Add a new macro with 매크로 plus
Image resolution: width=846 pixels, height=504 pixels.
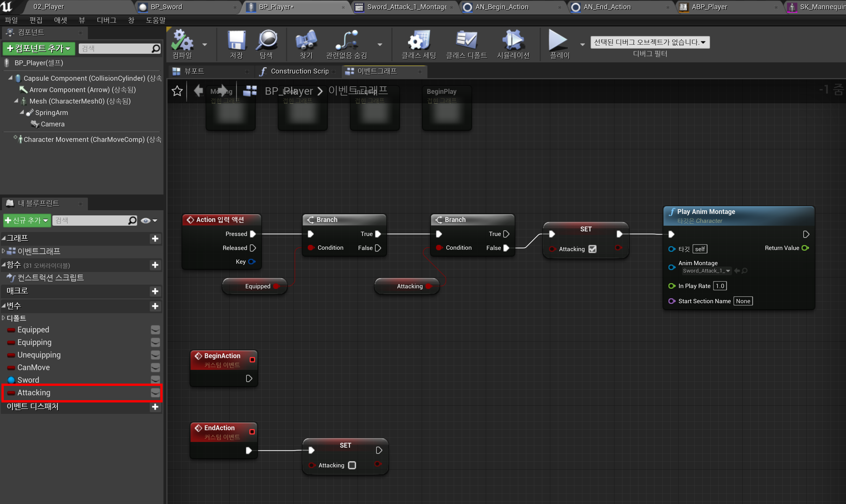click(x=155, y=291)
